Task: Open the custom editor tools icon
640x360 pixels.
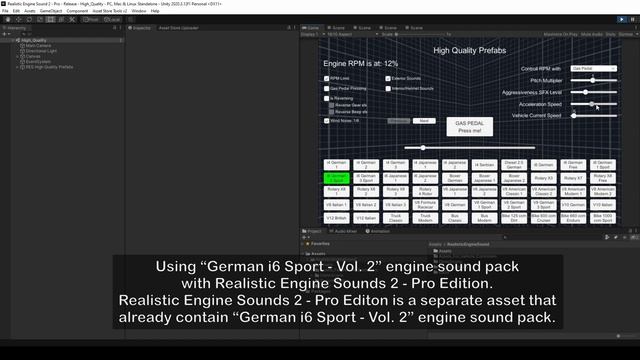Action: 72,19
